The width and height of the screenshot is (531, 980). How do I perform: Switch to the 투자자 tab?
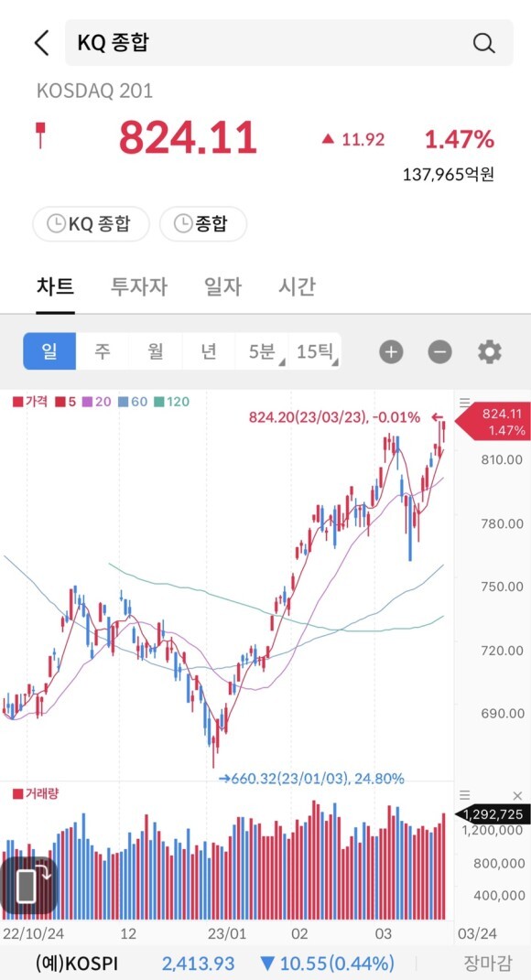tap(139, 286)
